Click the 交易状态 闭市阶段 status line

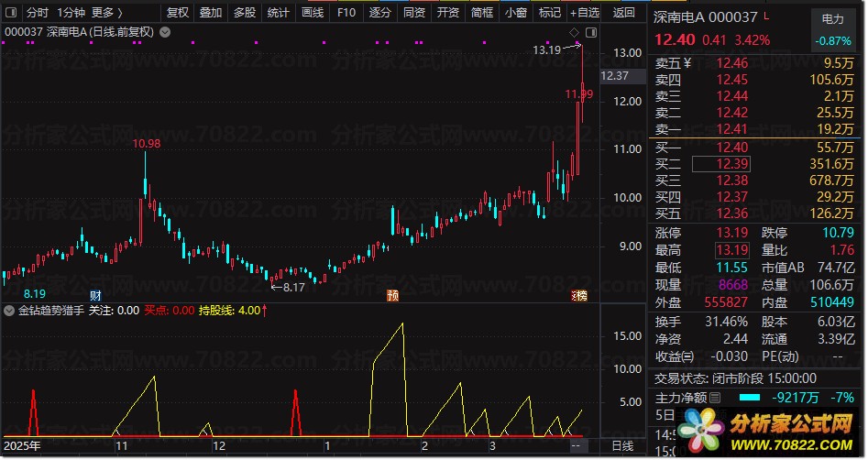click(x=736, y=379)
